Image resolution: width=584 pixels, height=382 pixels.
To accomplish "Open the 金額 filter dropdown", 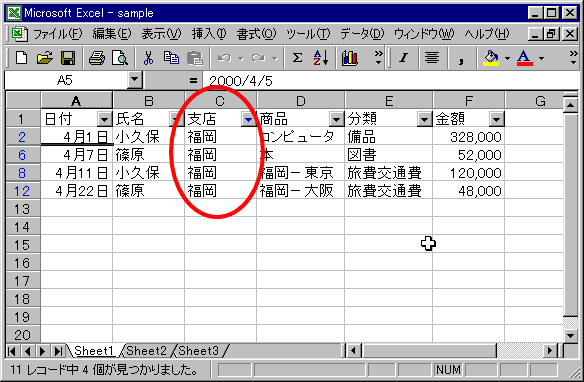I will point(496,119).
